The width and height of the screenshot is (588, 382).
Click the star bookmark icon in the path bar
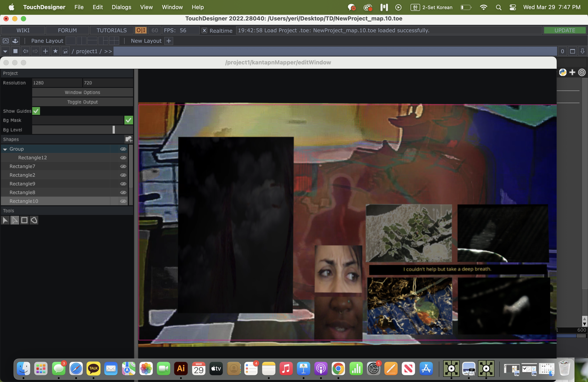pyautogui.click(x=55, y=51)
